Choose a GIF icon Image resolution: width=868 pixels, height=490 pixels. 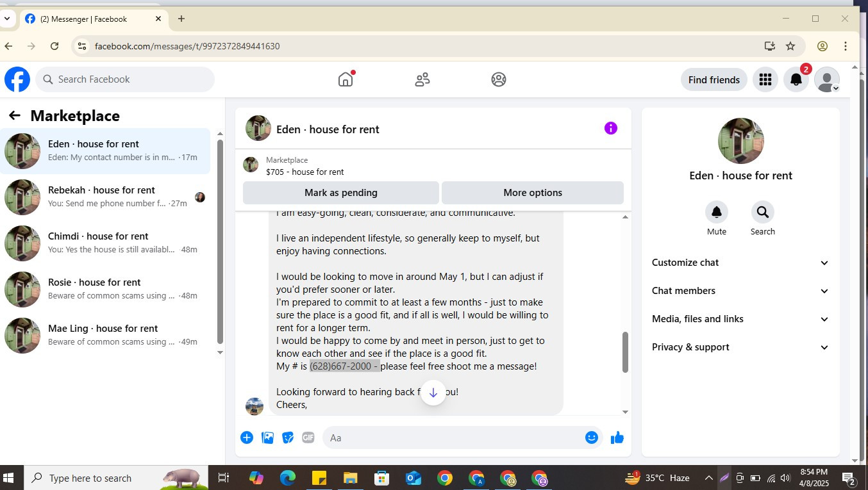tap(308, 437)
